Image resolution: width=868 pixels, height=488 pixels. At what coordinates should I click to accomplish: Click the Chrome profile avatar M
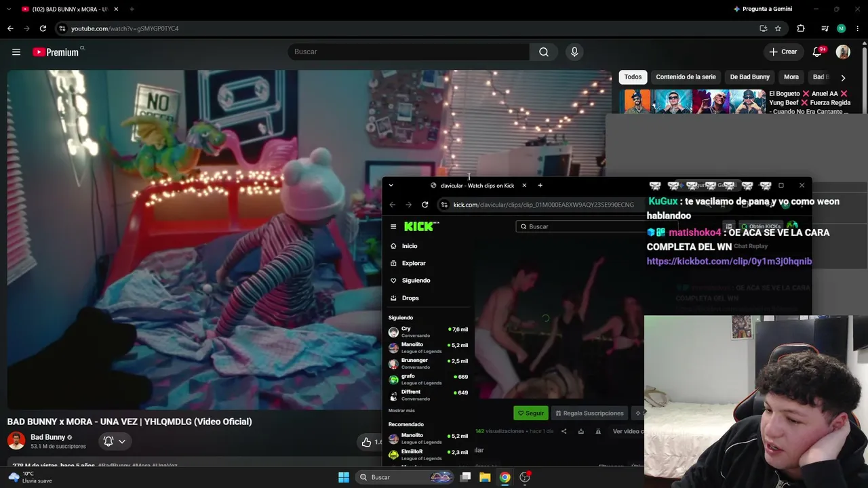842,28
